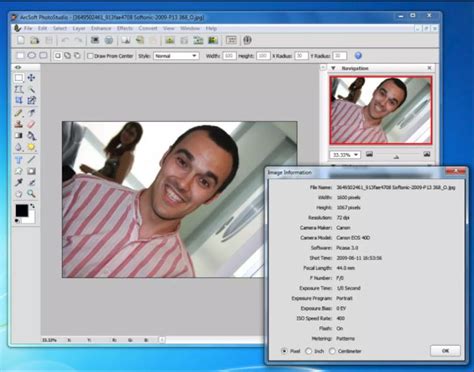Image resolution: width=474 pixels, height=372 pixels.
Task: Select the Text tool
Action: [19, 160]
